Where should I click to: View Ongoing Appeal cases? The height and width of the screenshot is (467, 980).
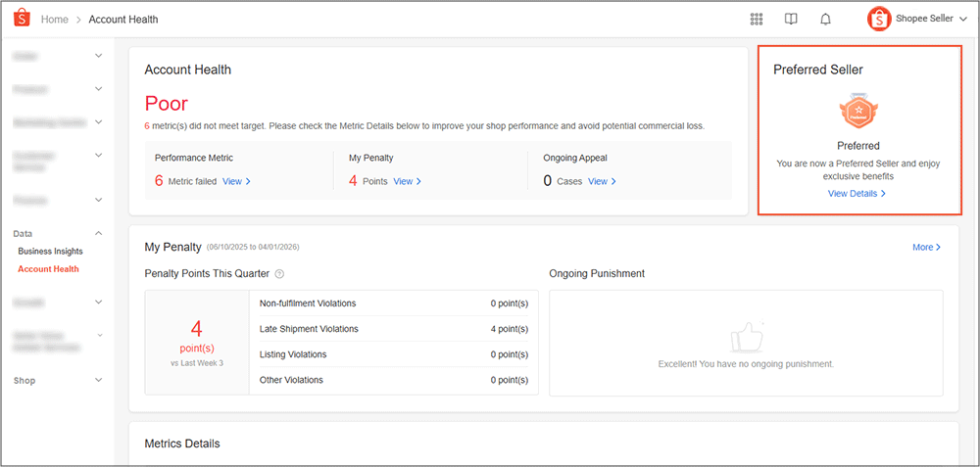click(602, 181)
